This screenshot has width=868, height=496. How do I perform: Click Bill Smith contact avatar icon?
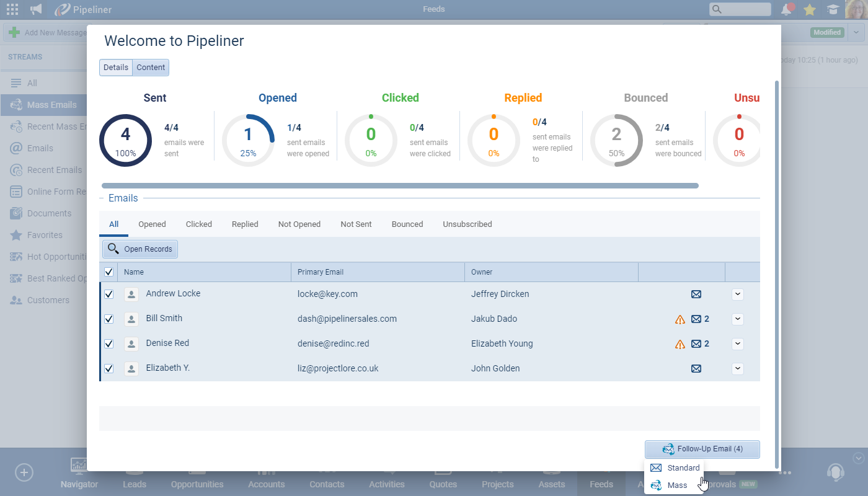coord(131,319)
